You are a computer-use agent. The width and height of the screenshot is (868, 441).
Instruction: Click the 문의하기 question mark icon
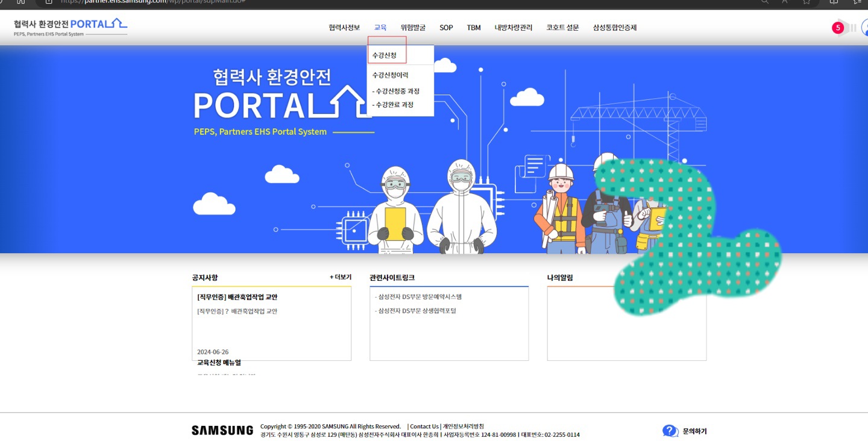670,431
